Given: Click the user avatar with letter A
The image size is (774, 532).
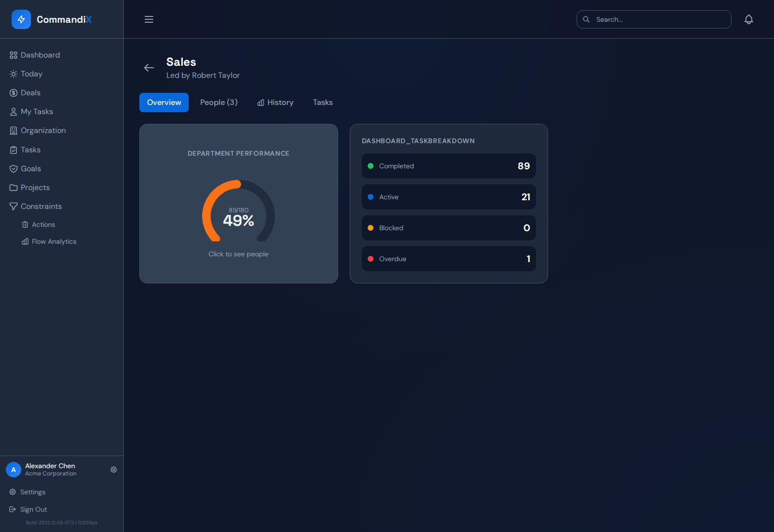Looking at the screenshot, I should click(x=14, y=470).
